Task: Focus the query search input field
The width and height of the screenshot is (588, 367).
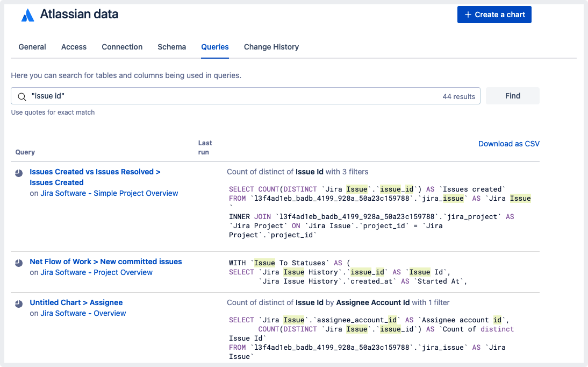Action: (231, 96)
